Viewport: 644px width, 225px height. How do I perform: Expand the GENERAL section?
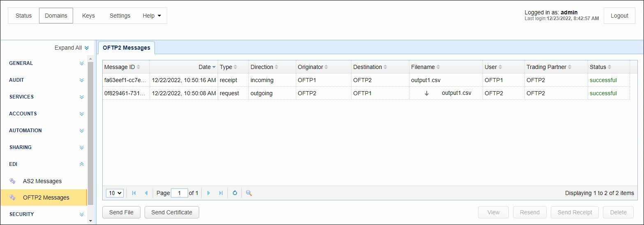point(81,63)
